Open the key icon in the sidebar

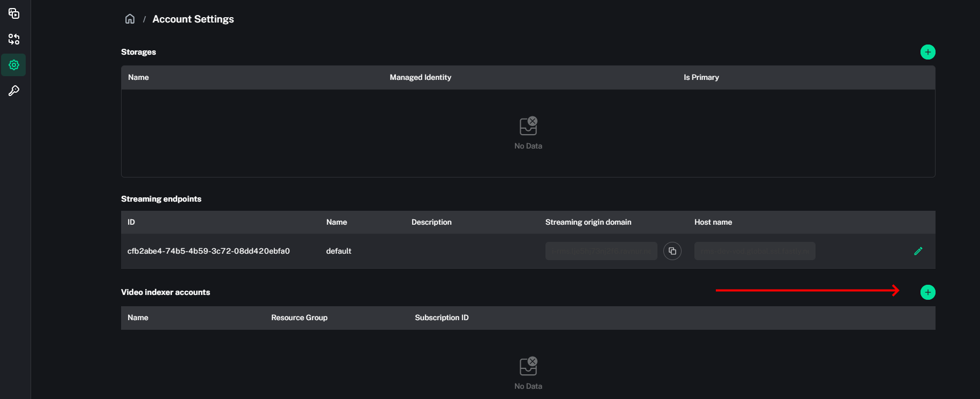click(14, 91)
